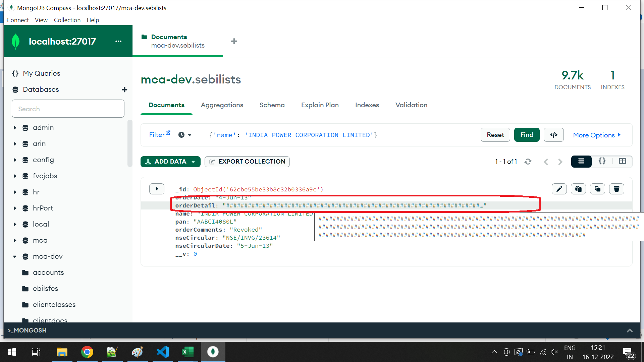This screenshot has width=644, height=362.
Task: Expand the admin database
Action: click(x=15, y=128)
